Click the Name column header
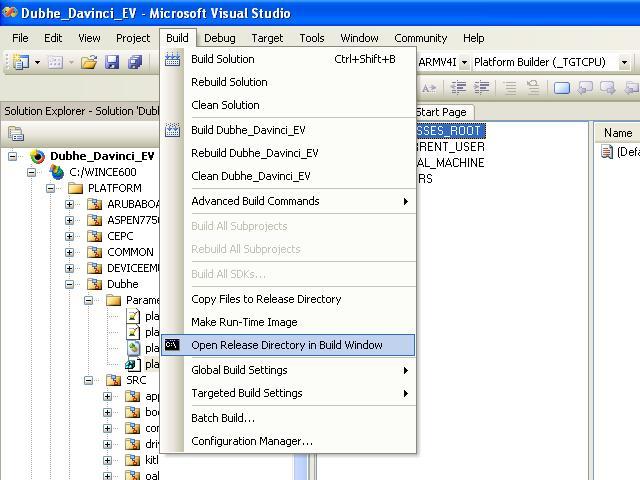Viewport: 640px width, 480px height. tap(618, 133)
